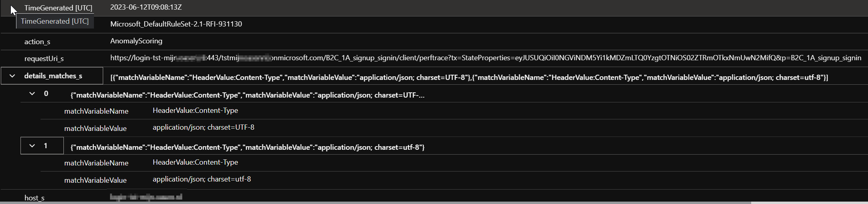Collapse match item 0 chevron
Screen dimensions: 868x204
coord(32,94)
